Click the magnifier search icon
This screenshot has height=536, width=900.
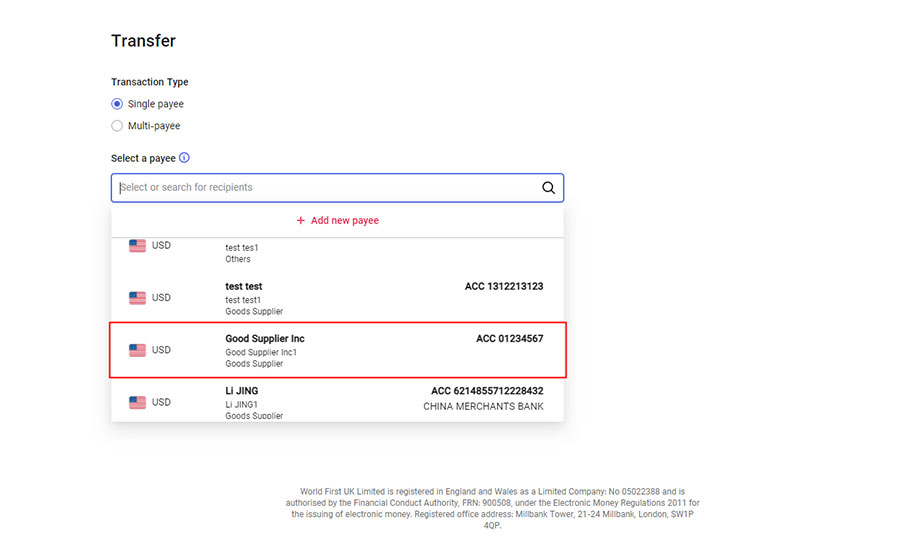click(548, 188)
